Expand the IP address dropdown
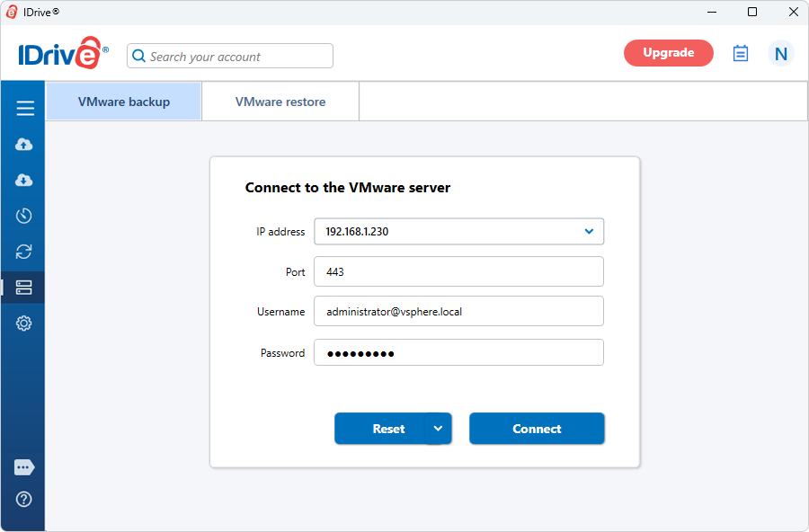 coord(589,232)
